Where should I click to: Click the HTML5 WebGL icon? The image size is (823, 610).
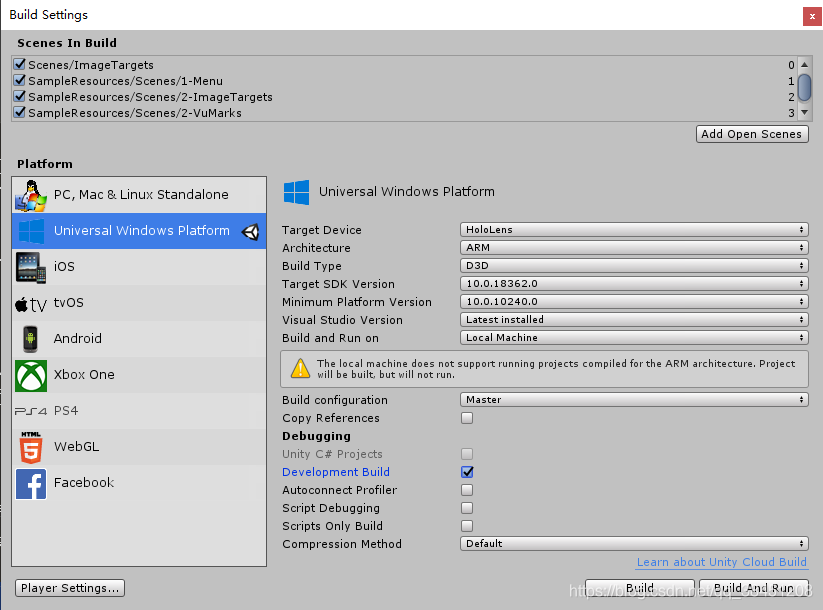pyautogui.click(x=31, y=447)
